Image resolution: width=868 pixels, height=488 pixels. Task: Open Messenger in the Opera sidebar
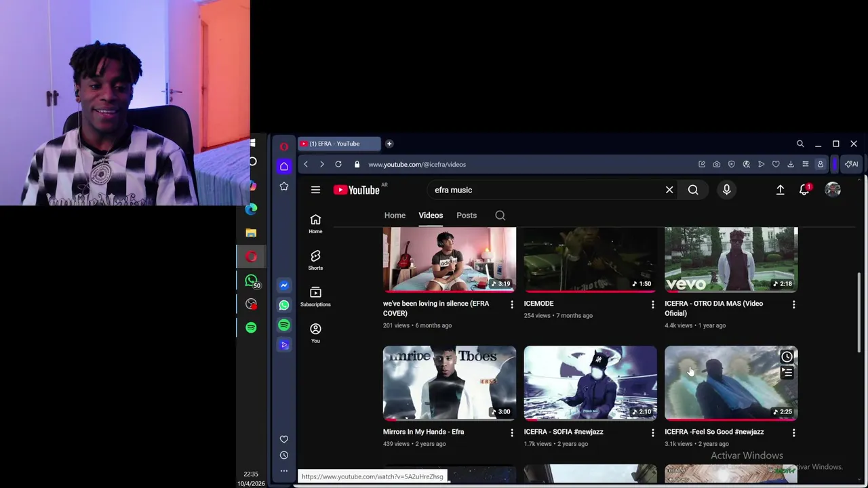click(x=284, y=285)
